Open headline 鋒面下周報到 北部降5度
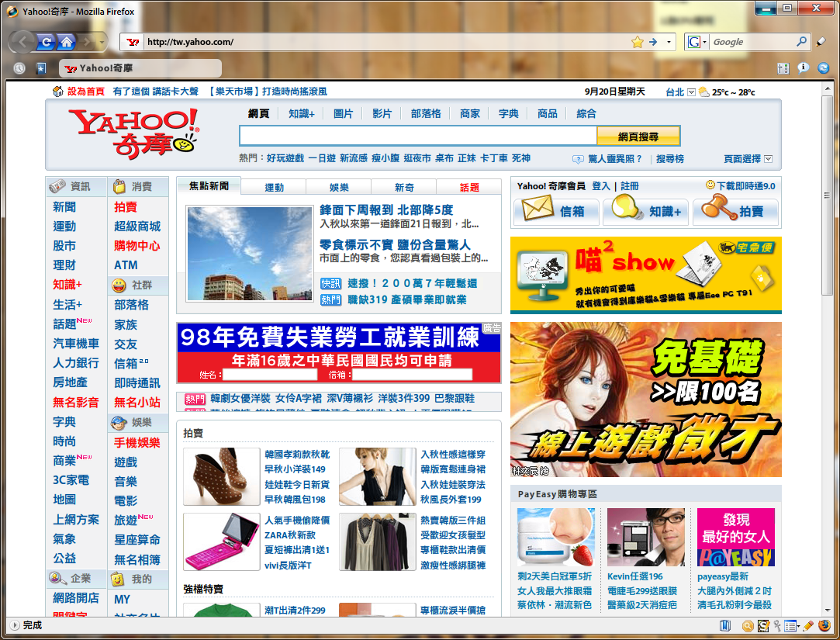Viewport: 840px width, 640px height. click(386, 210)
